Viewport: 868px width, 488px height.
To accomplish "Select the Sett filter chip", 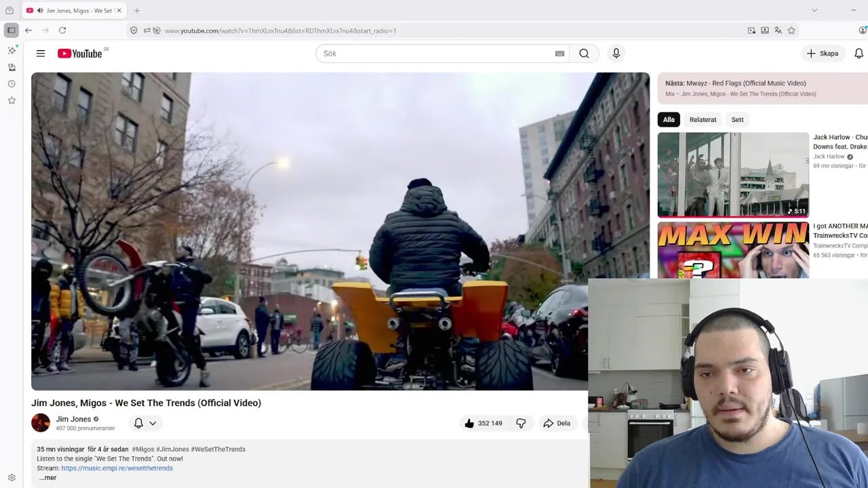I will (737, 119).
